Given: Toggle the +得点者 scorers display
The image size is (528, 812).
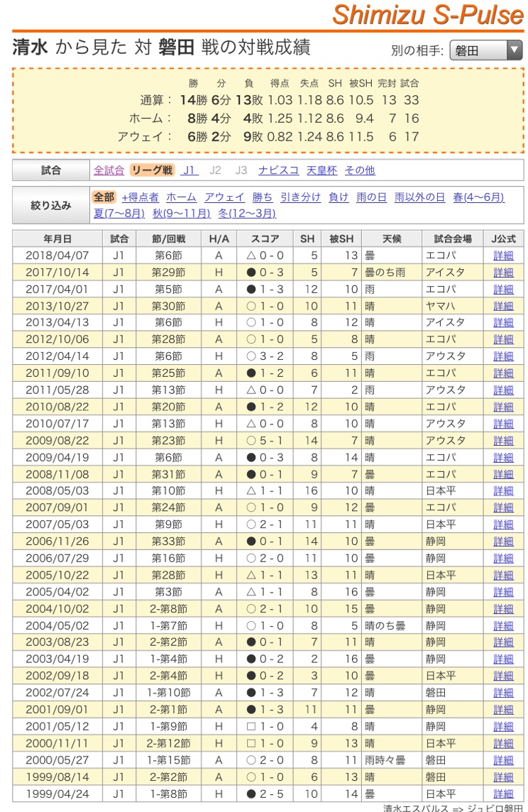Looking at the screenshot, I should [x=140, y=197].
